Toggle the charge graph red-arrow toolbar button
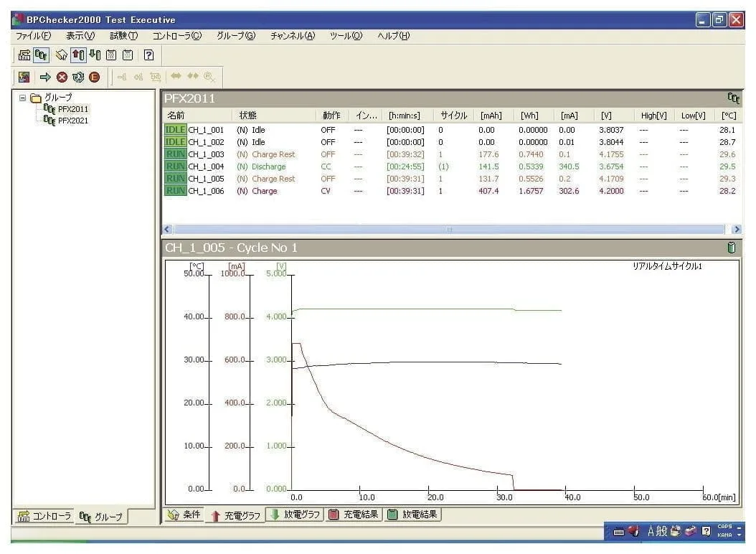The height and width of the screenshot is (554, 756). pyautogui.click(x=78, y=55)
